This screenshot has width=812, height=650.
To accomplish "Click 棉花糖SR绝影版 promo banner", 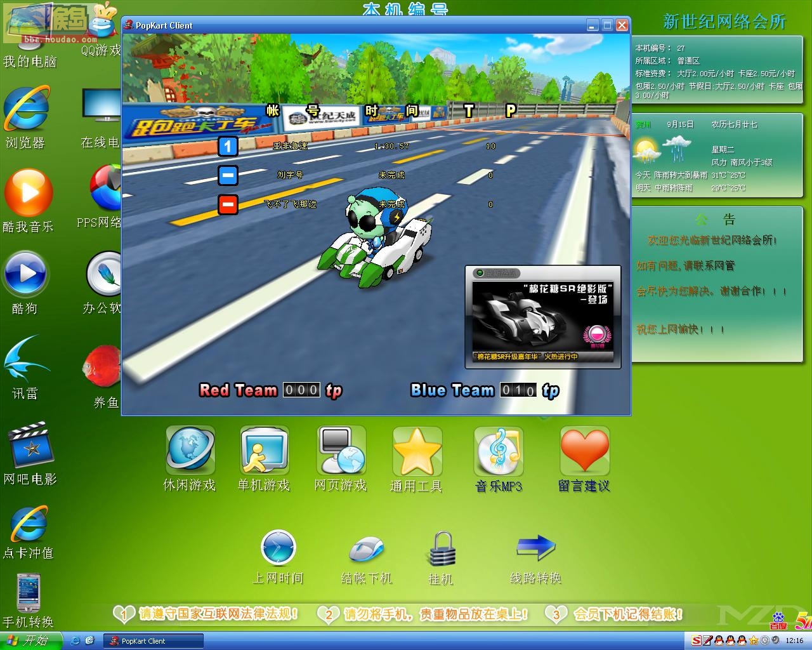I will [543, 322].
